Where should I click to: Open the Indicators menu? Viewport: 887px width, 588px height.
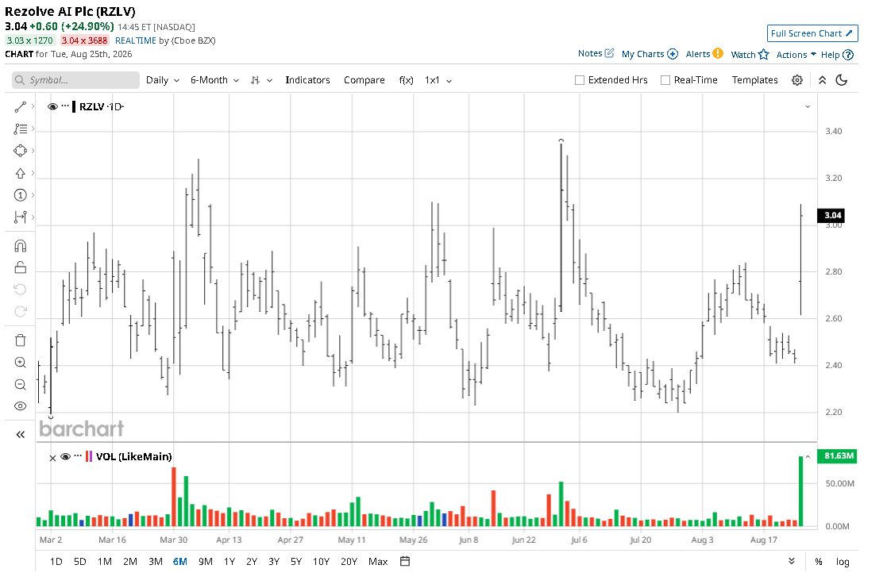(307, 80)
